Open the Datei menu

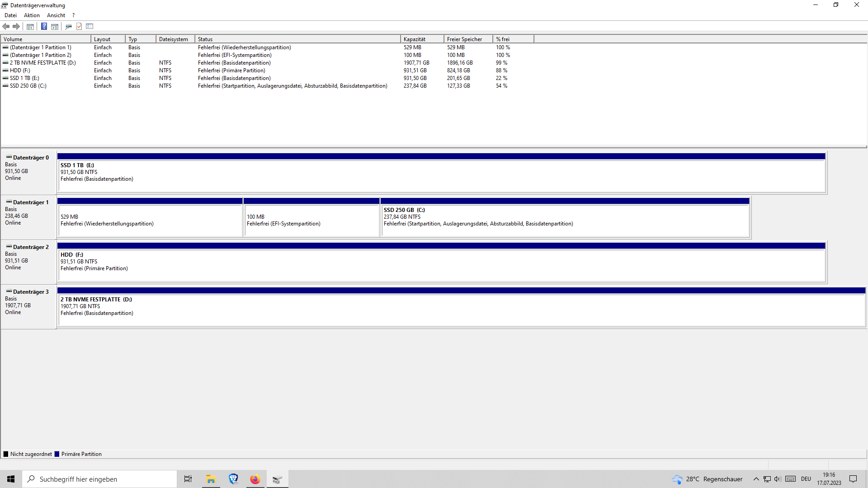(x=10, y=15)
